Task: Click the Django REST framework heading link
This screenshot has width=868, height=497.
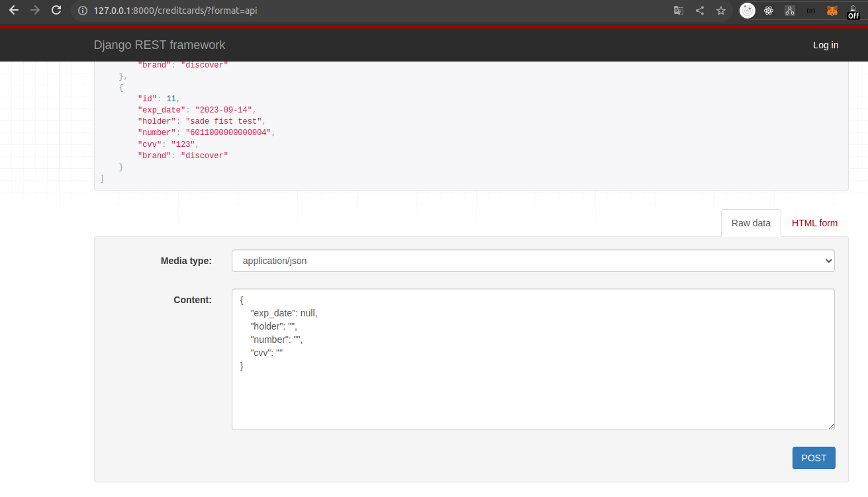Action: (159, 45)
